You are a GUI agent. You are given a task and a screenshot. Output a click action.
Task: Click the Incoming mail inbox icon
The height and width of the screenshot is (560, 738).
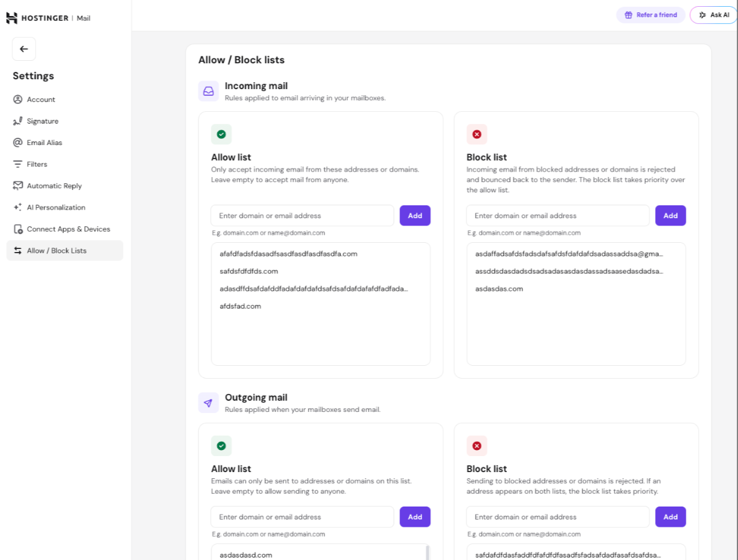point(208,91)
